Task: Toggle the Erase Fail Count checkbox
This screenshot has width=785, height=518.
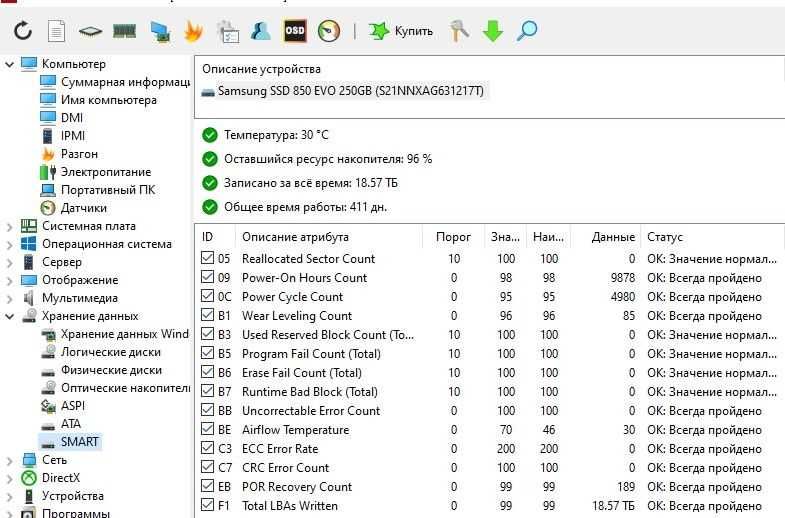Action: click(207, 372)
